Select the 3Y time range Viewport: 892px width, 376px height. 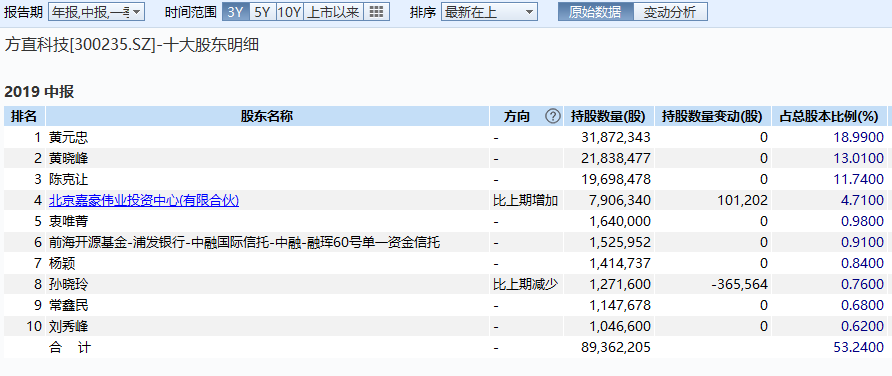[236, 12]
